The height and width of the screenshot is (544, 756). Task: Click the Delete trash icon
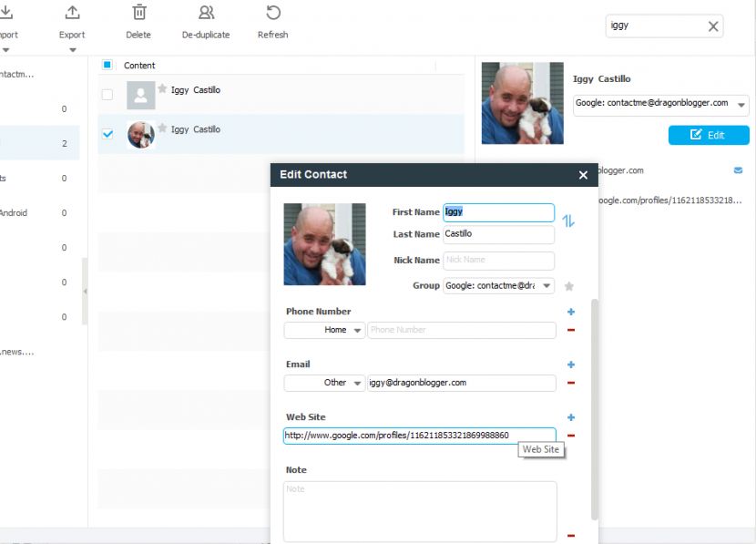tap(139, 13)
